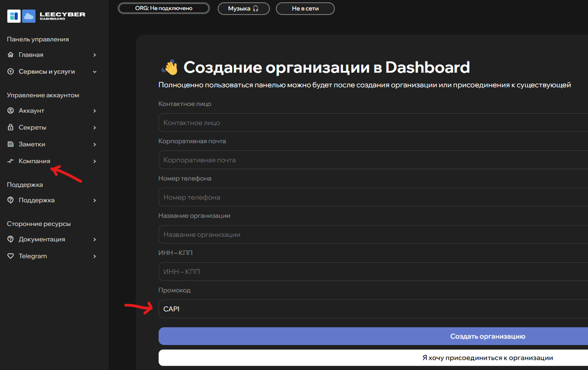The width and height of the screenshot is (588, 370).
Task: Collapse the Сервисы и услуги section chevron
Action: point(95,71)
